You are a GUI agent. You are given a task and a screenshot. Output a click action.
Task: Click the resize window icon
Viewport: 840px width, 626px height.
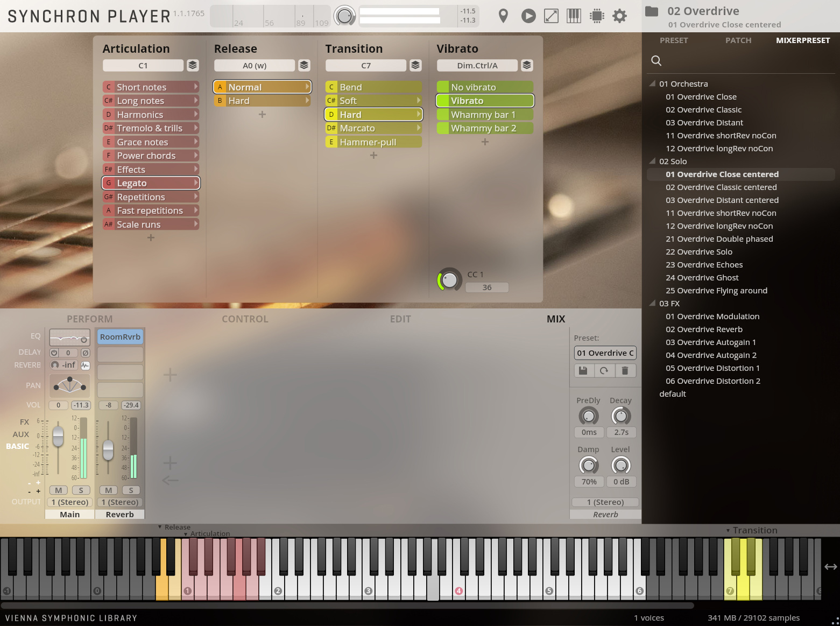(x=550, y=16)
